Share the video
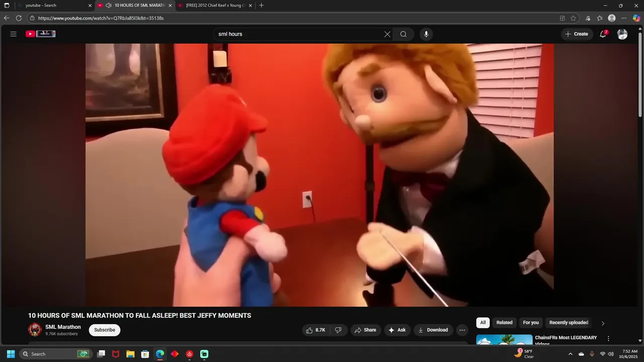 (x=365, y=330)
